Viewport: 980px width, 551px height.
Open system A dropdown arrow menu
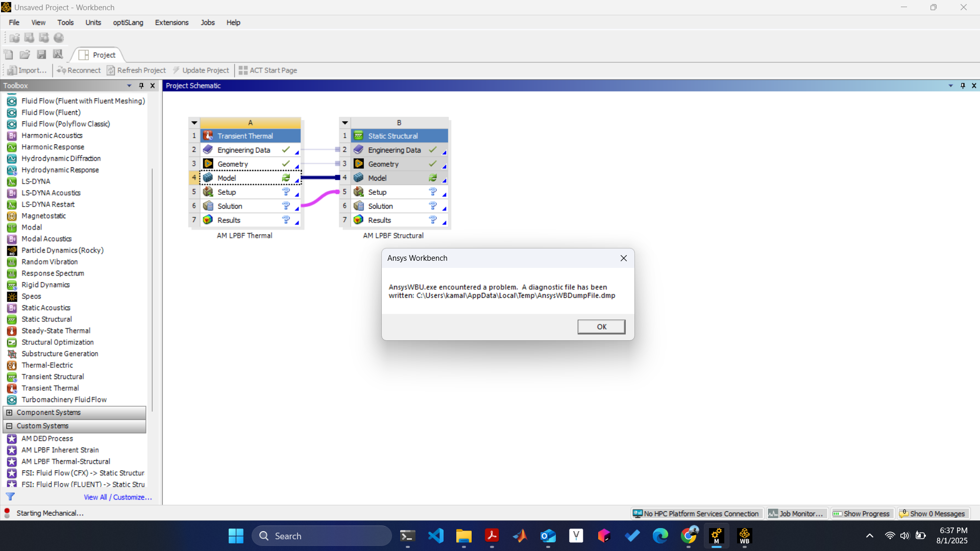tap(194, 123)
